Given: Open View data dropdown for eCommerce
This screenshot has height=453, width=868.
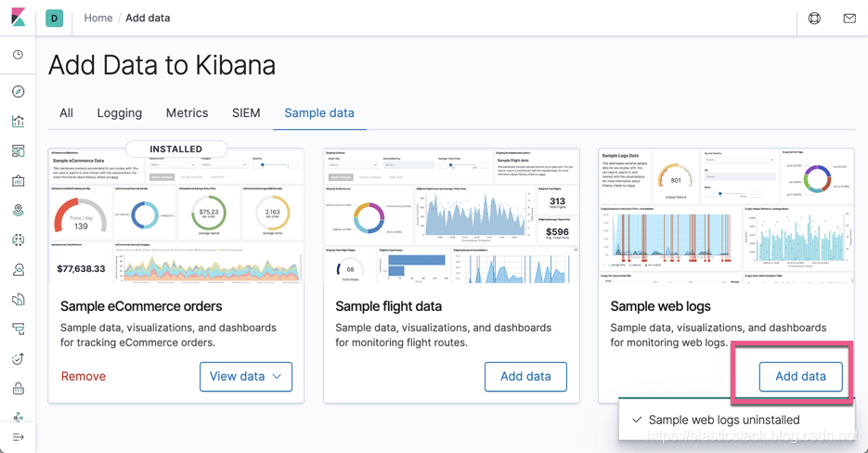Looking at the screenshot, I should click(x=246, y=377).
